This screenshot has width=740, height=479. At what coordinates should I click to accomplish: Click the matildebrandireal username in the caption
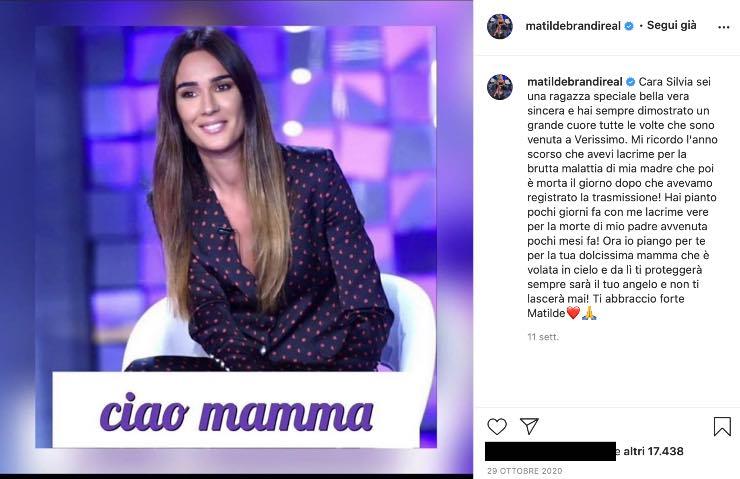click(x=575, y=82)
